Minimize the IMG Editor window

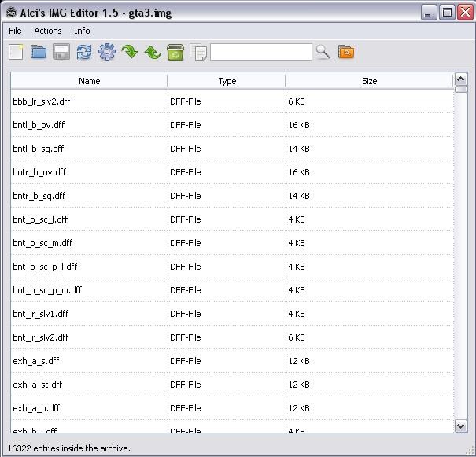[429, 13]
